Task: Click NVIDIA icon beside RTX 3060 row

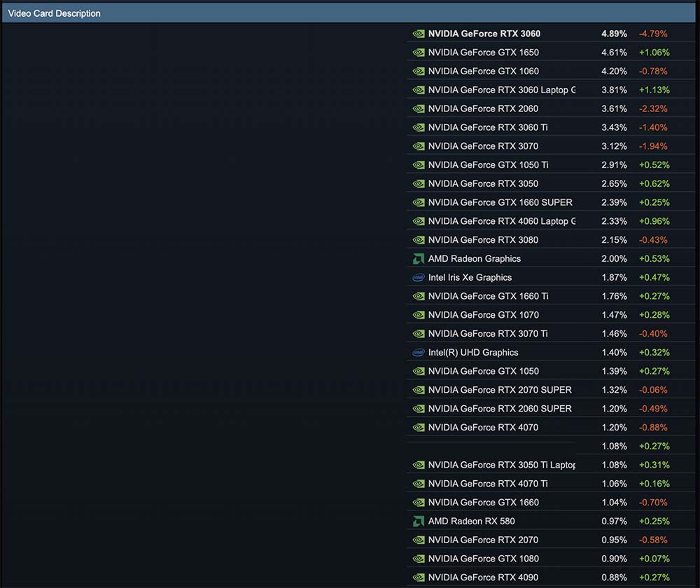Action: [x=419, y=34]
